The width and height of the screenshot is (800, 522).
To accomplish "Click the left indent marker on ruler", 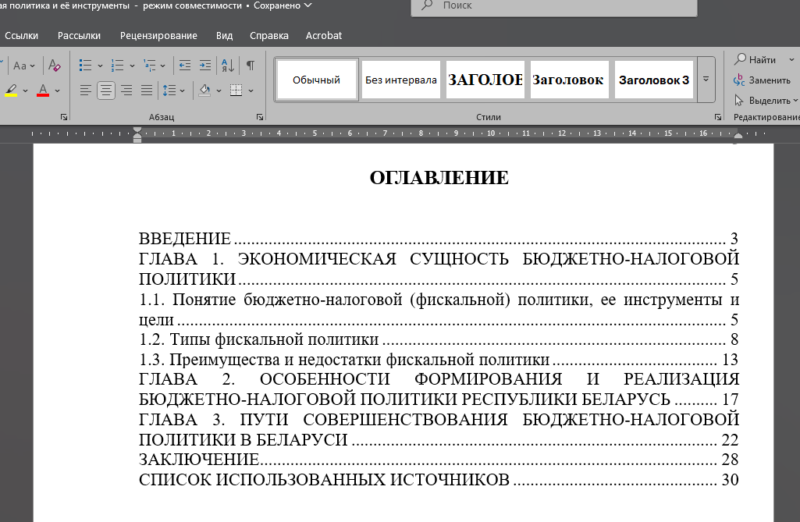I will [x=137, y=135].
